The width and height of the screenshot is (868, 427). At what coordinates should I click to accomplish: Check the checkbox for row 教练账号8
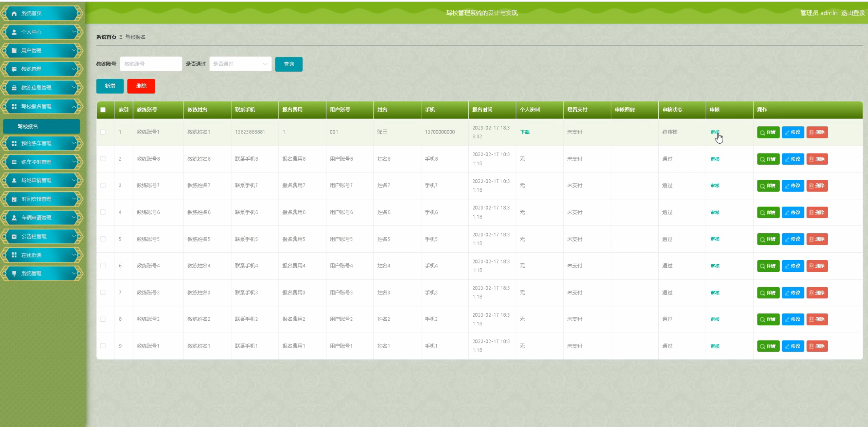pos(103,159)
